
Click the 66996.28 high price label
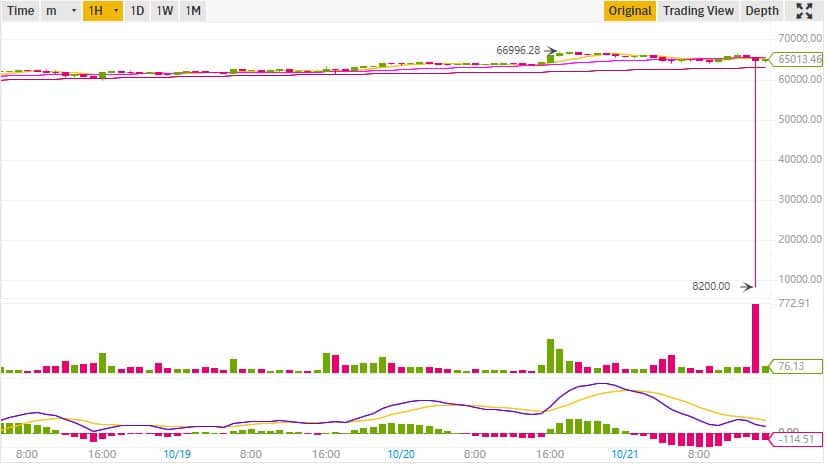coord(518,51)
